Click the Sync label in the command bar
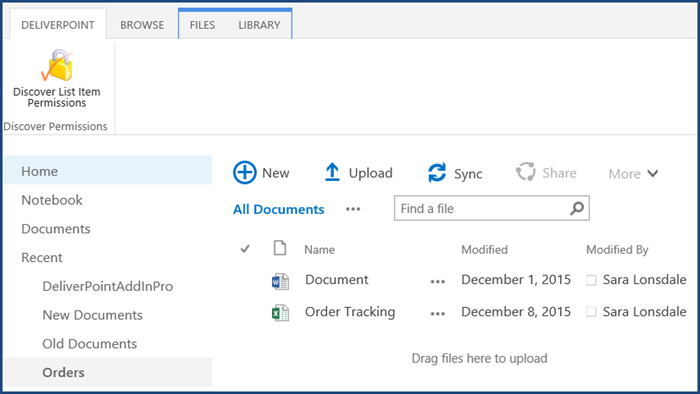700x394 pixels. click(468, 174)
